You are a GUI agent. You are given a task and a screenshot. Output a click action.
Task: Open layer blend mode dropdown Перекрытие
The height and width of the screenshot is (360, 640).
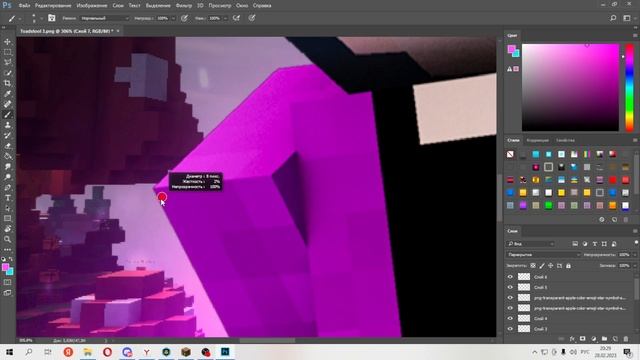pyautogui.click(x=544, y=255)
